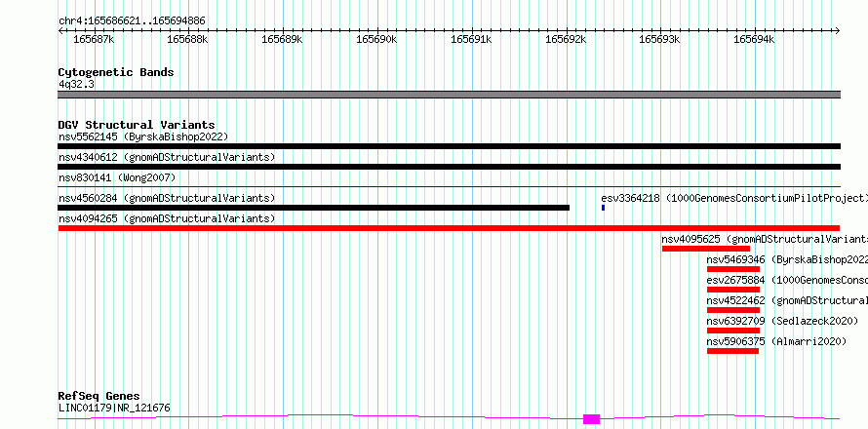Click the 165691k ruler tick label

pyautogui.click(x=471, y=39)
